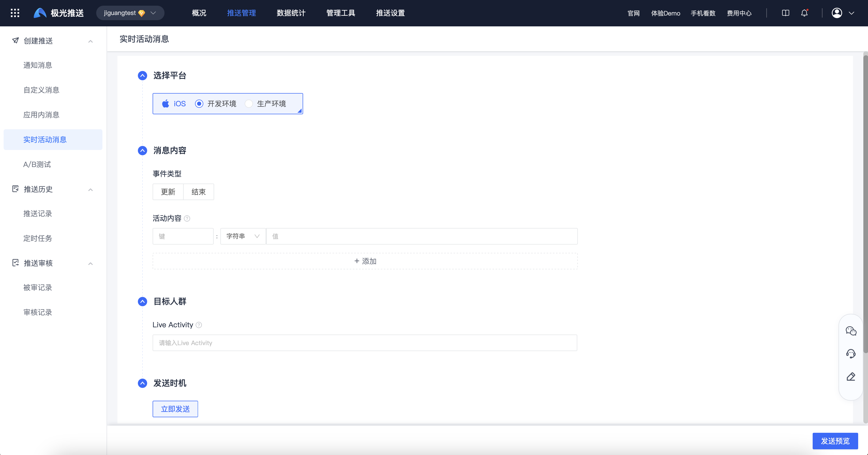Open the 字符串 type dropdown

click(x=243, y=237)
